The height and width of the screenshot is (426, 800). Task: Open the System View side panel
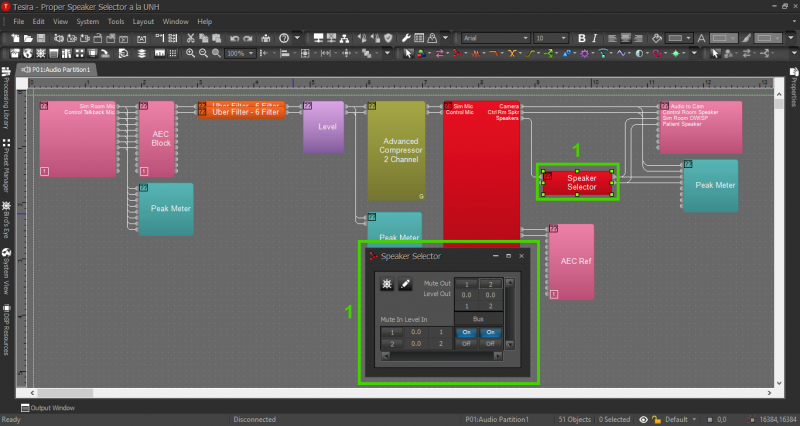coord(6,271)
